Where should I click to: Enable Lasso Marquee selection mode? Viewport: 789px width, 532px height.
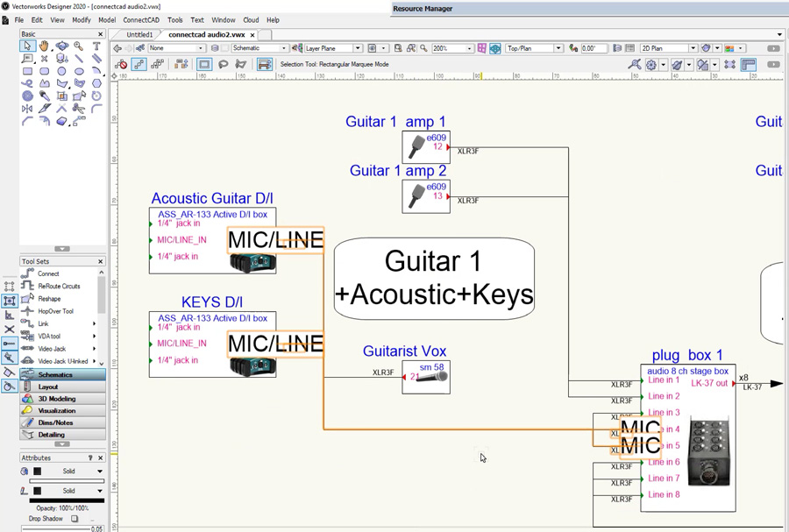click(223, 64)
